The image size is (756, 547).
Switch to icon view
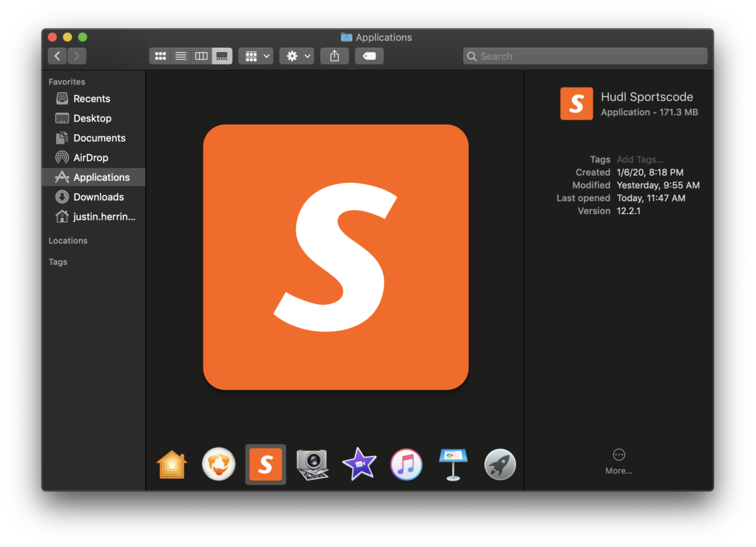(x=161, y=56)
